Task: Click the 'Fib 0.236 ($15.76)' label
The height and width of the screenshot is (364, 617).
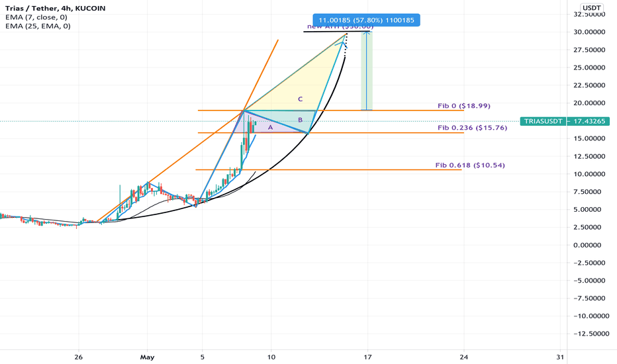Action: click(472, 128)
